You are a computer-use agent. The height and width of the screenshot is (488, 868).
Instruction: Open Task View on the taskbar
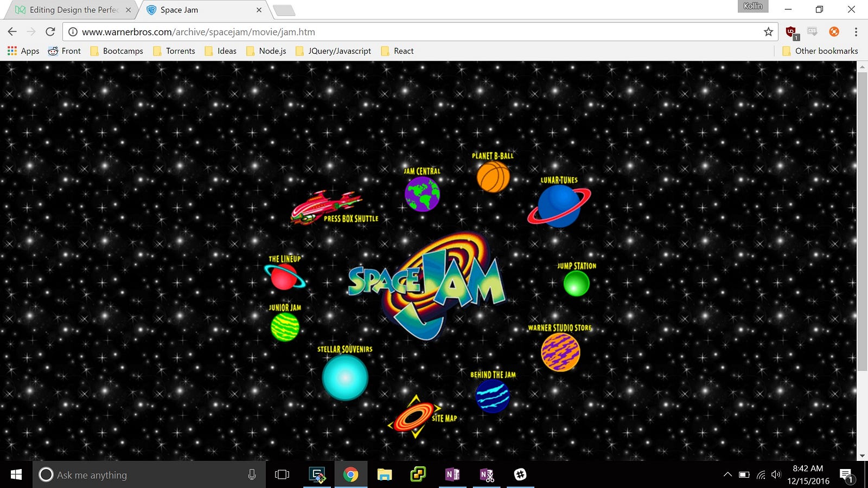click(x=282, y=474)
